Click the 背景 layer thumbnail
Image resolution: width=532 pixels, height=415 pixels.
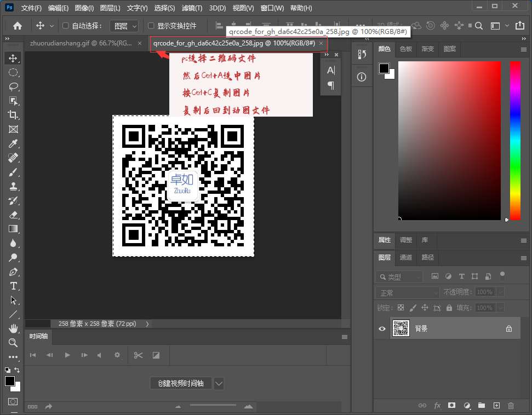(401, 328)
